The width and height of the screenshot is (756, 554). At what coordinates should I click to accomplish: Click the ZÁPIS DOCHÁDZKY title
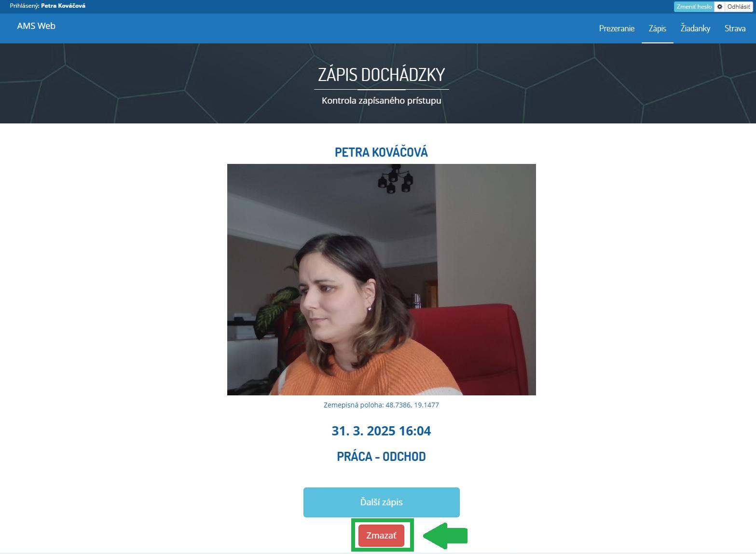tap(382, 75)
